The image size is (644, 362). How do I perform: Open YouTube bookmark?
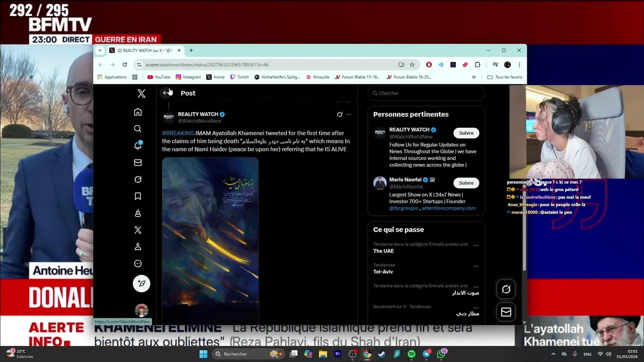pyautogui.click(x=159, y=77)
